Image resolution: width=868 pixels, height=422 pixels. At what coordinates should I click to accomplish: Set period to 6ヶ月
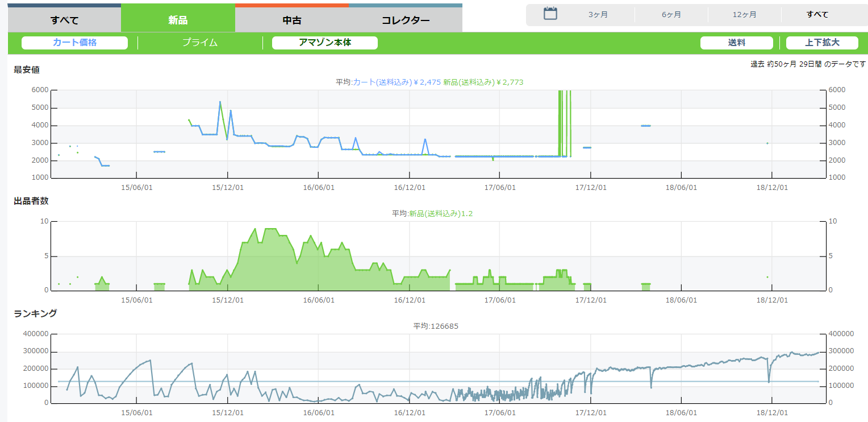[x=671, y=15]
